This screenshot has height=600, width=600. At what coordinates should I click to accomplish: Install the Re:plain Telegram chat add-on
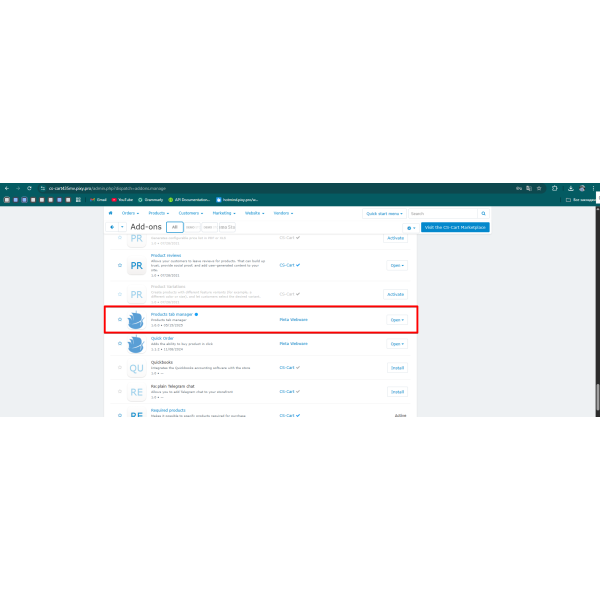397,392
